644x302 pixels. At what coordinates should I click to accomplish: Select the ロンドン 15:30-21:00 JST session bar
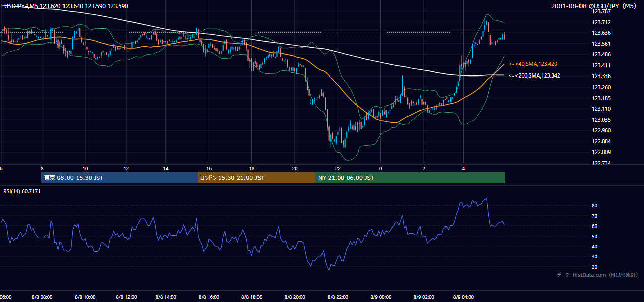coord(256,178)
